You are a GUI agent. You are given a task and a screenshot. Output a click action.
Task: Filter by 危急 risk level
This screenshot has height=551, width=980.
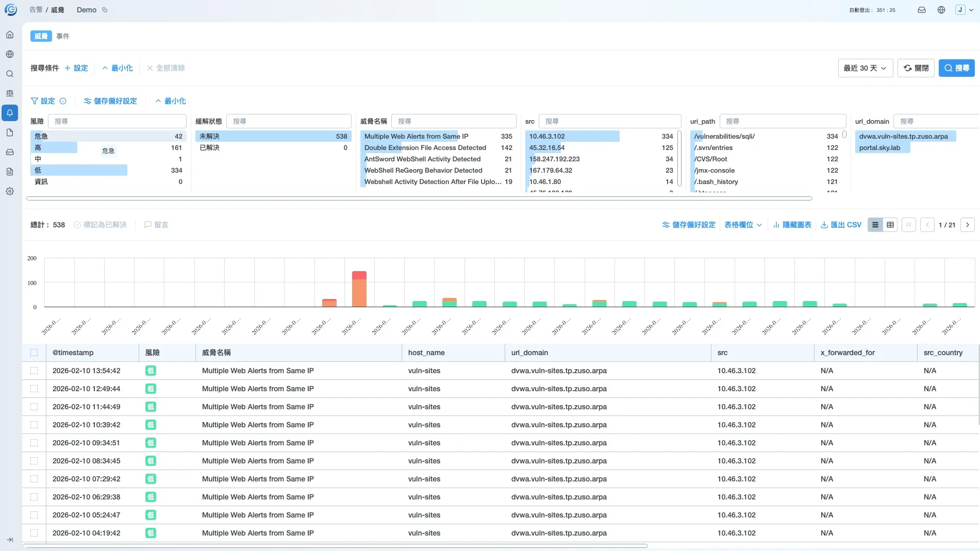(x=108, y=136)
